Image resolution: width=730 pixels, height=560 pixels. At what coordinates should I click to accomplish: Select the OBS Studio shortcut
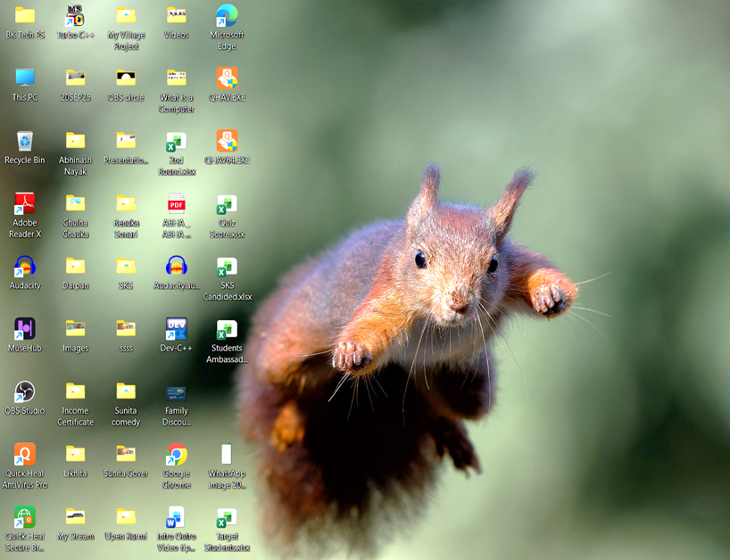[x=25, y=391]
